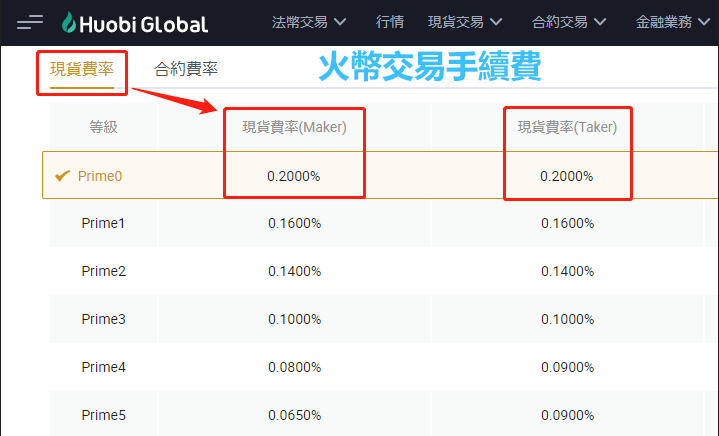This screenshot has height=436, width=719.
Task: Click the 現貨費率(Taker) column header
Action: 567,127
